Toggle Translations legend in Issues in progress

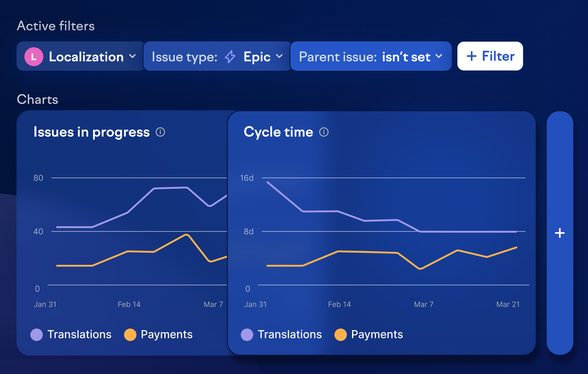coord(71,334)
